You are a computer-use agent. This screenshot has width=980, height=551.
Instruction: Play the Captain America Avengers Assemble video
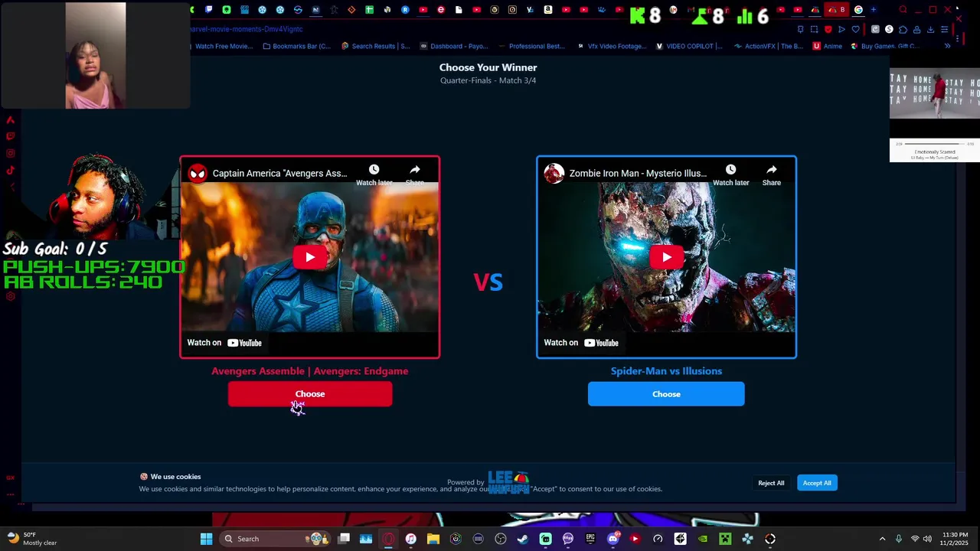(x=310, y=257)
